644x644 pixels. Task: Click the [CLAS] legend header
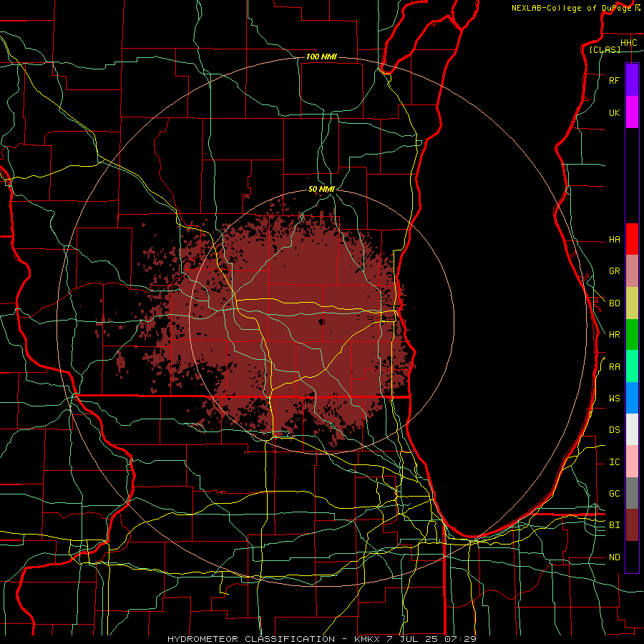(605, 49)
